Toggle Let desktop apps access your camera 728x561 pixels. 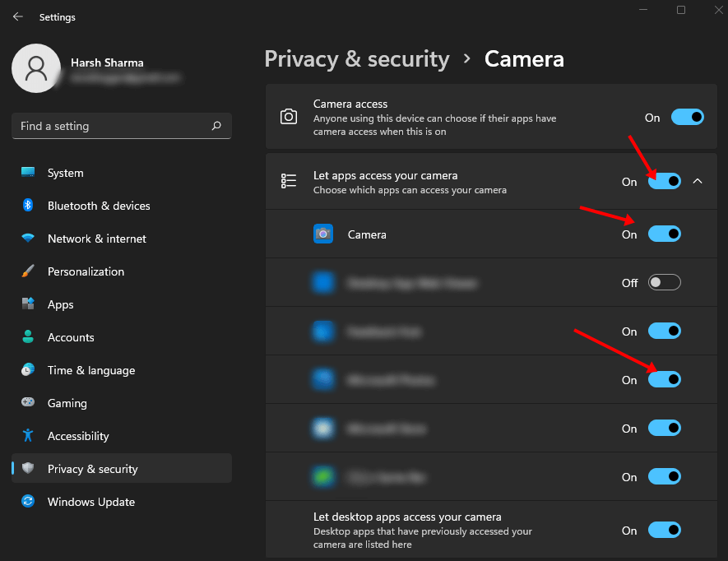point(665,531)
